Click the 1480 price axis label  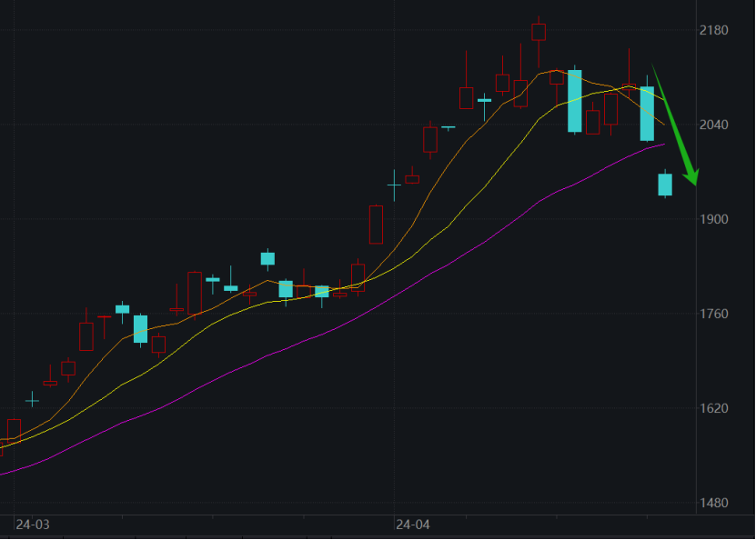pyautogui.click(x=713, y=503)
